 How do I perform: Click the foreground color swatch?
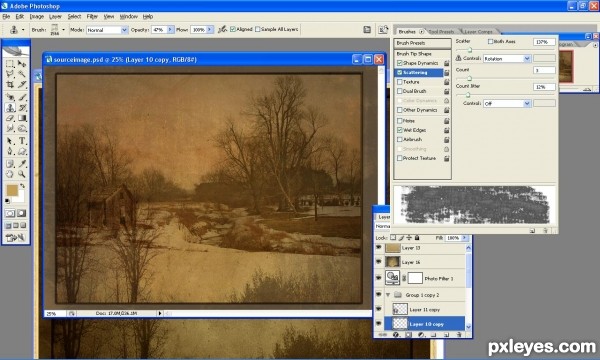click(12, 190)
